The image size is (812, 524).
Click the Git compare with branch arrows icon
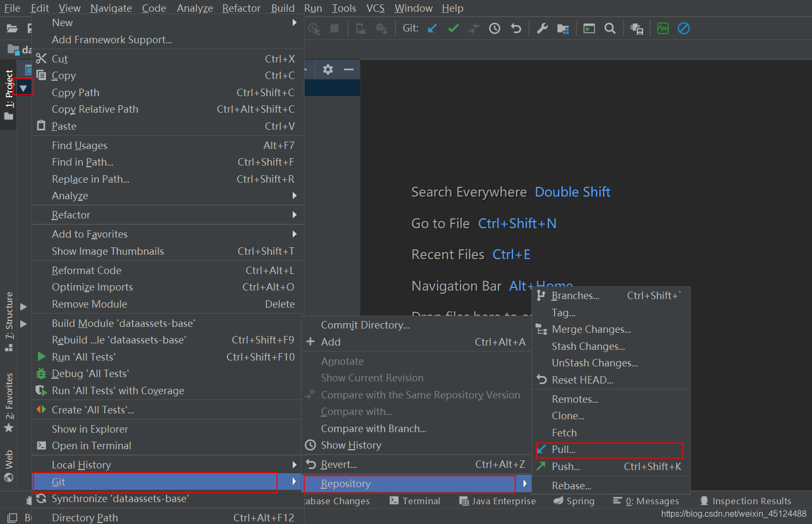pyautogui.click(x=474, y=28)
